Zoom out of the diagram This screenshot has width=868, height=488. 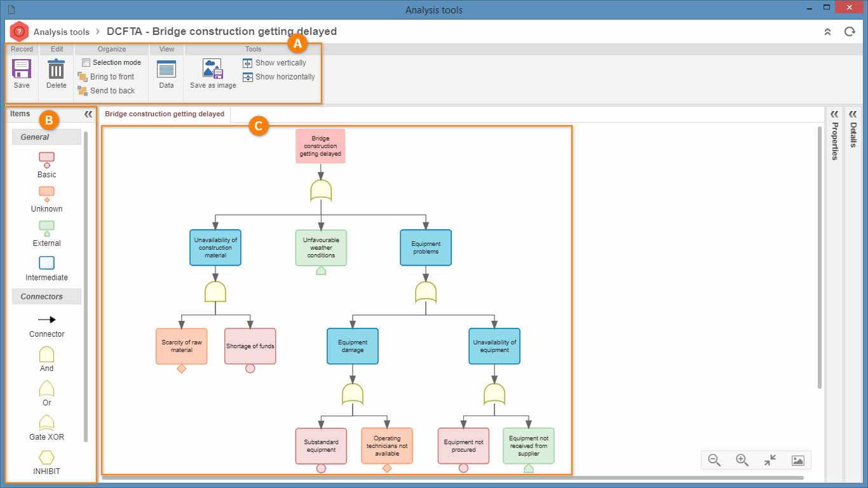tap(714, 460)
